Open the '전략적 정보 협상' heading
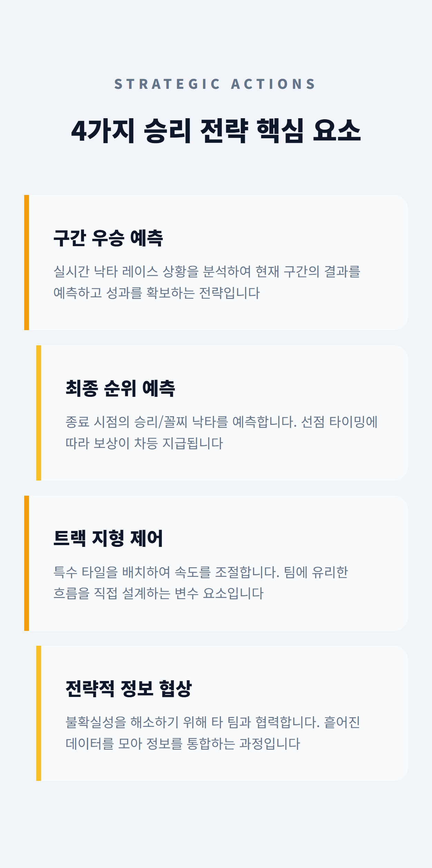 click(x=128, y=689)
